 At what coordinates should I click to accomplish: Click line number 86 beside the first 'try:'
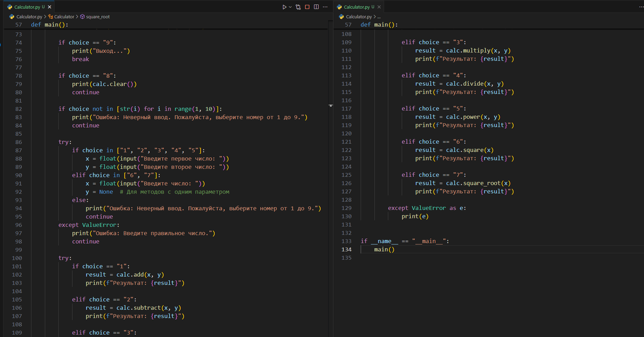pos(19,142)
